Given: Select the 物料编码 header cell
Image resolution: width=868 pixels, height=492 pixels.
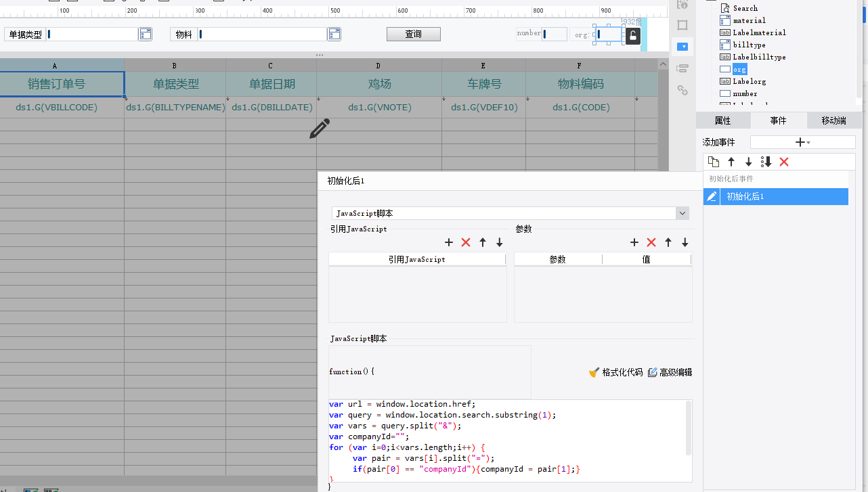Looking at the screenshot, I should coord(580,84).
